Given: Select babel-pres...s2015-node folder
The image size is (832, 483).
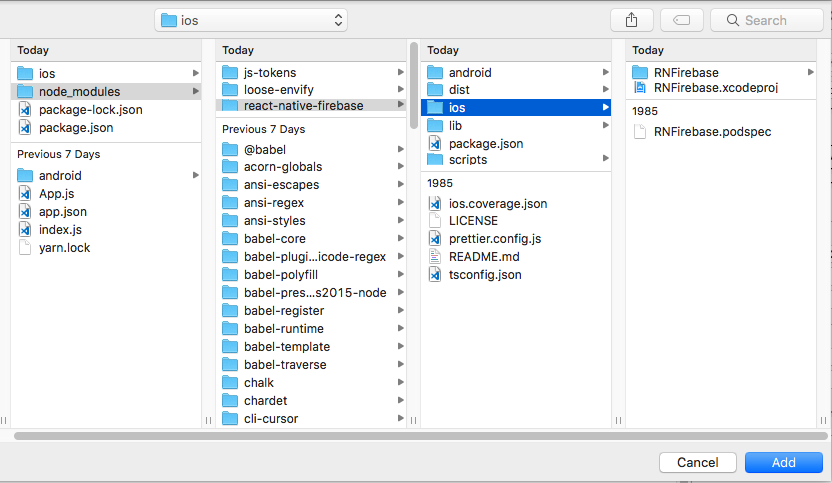Looking at the screenshot, I should click(x=311, y=292).
